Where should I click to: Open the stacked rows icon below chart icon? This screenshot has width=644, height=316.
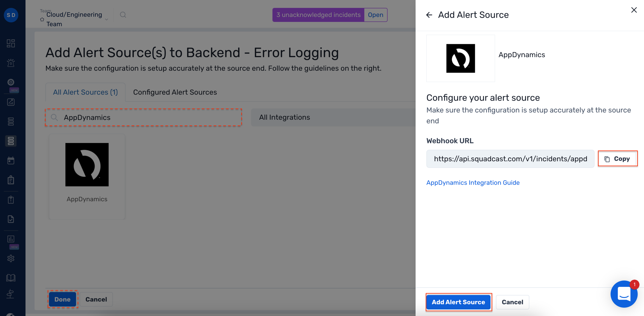click(x=11, y=121)
